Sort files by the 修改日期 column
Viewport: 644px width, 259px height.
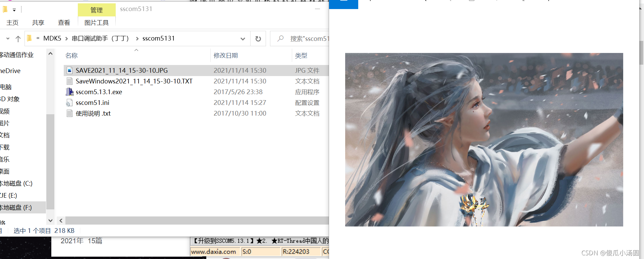(x=226, y=56)
